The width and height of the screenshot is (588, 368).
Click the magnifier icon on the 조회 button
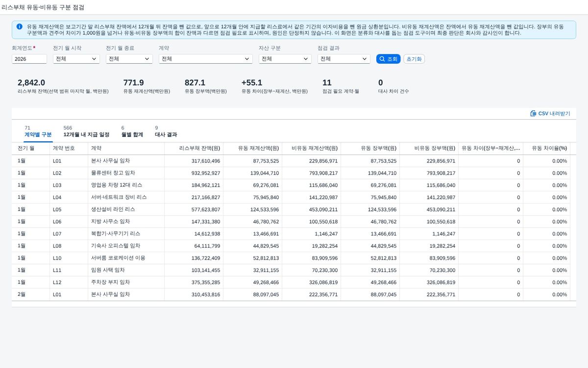pyautogui.click(x=382, y=59)
